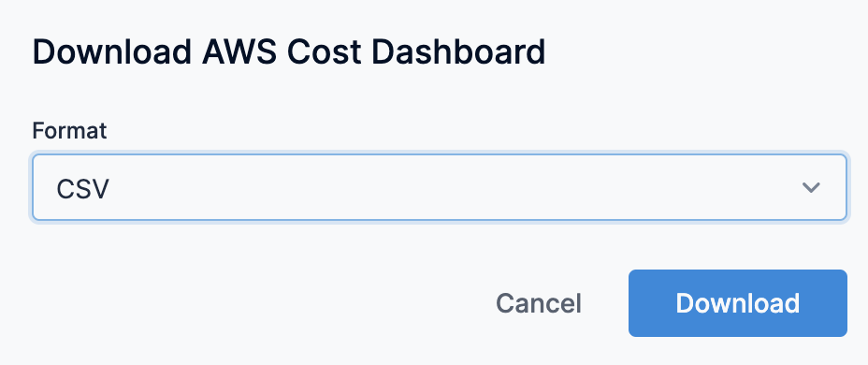
Task: Select the CSV text in Format box
Action: pyautogui.click(x=82, y=189)
